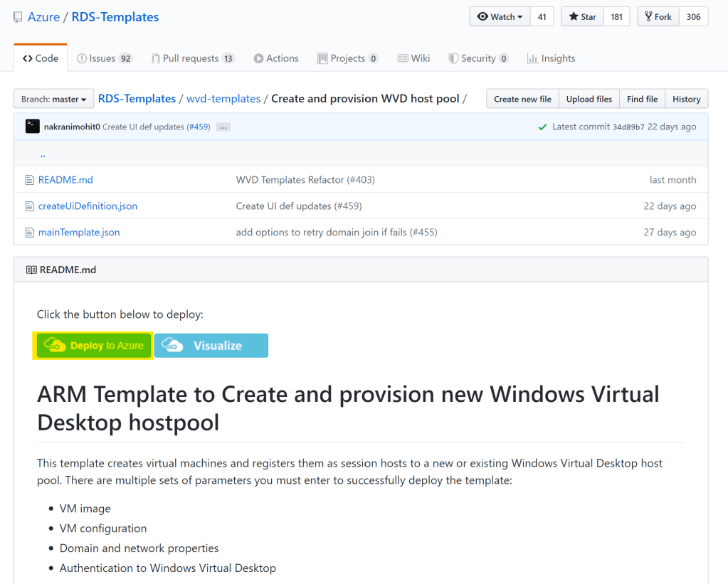Navigate to the wvd-templates breadcrumb link
The height and width of the screenshot is (584, 728).
coord(223,99)
